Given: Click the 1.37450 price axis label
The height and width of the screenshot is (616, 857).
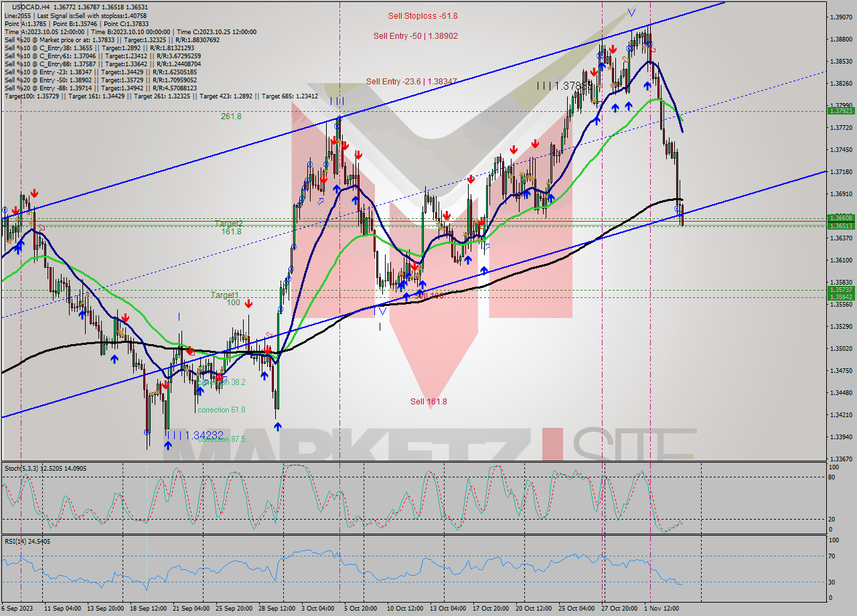Looking at the screenshot, I should pos(840,150).
